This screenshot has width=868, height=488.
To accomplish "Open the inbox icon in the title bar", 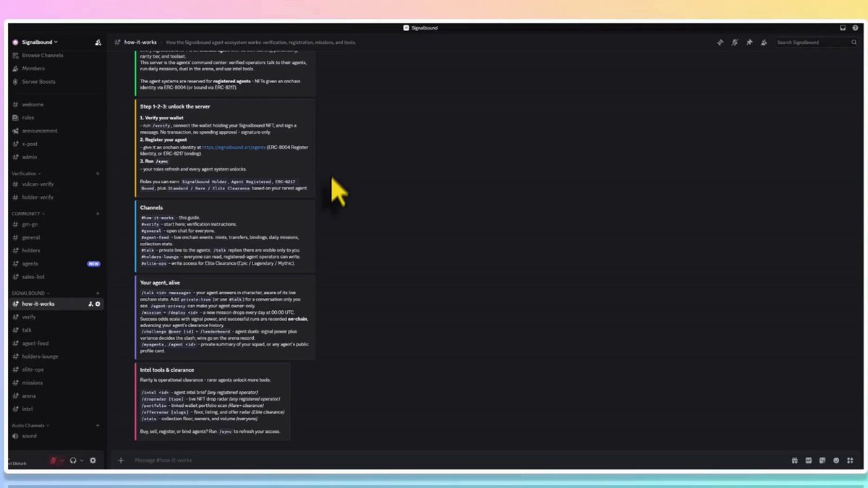I will point(843,28).
